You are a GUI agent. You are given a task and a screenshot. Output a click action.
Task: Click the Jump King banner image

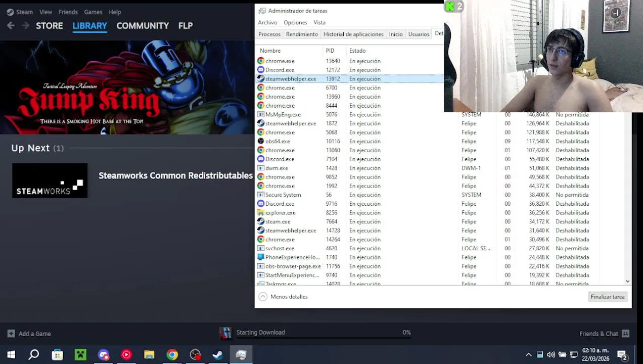pyautogui.click(x=127, y=87)
